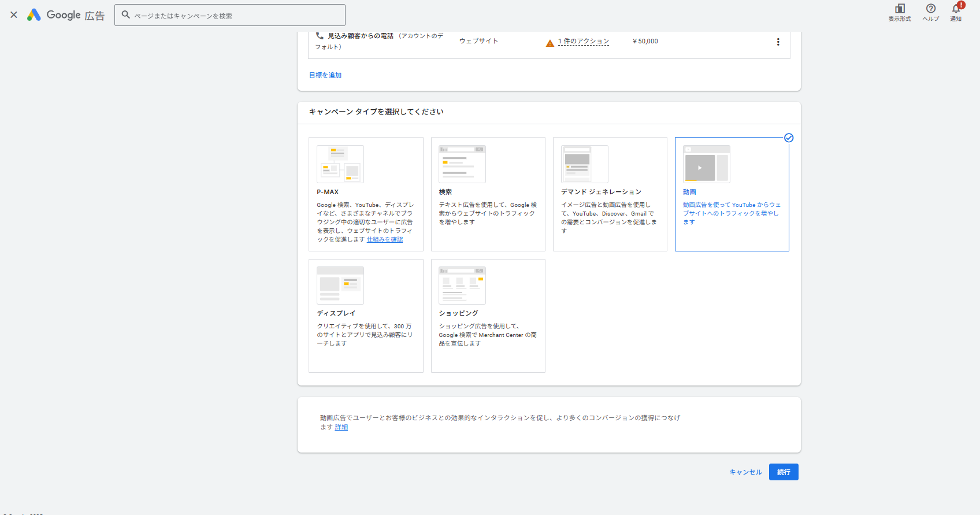The image size is (980, 515).
Task: Click the ¥50,000 value text
Action: click(x=645, y=42)
